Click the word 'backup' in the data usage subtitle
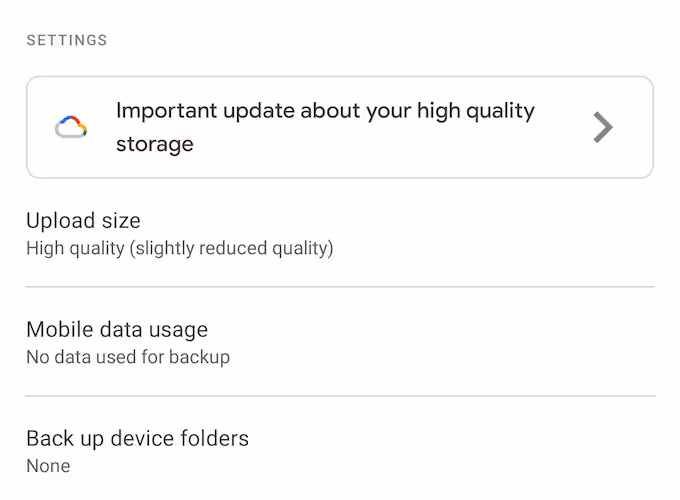Image resolution: width=680 pixels, height=500 pixels. (203, 357)
